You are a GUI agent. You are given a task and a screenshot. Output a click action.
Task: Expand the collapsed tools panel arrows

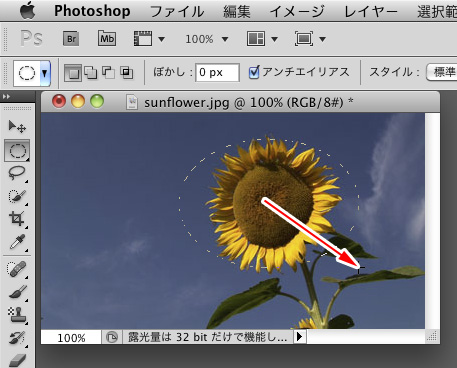point(7,97)
